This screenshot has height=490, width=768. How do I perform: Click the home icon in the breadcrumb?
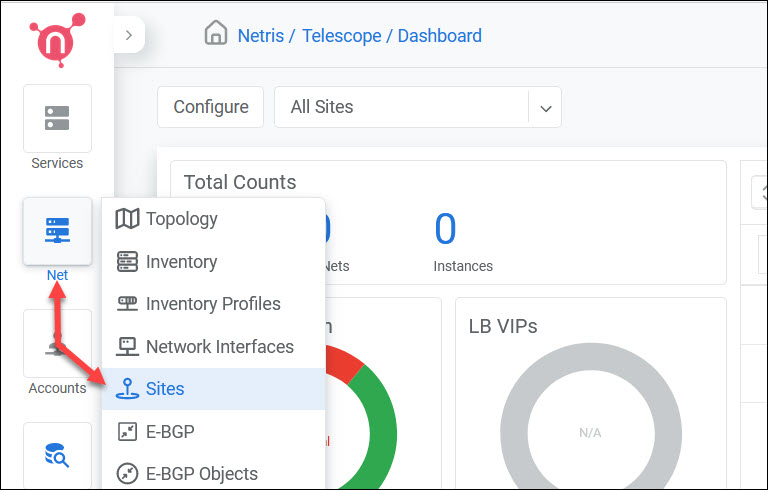[216, 33]
